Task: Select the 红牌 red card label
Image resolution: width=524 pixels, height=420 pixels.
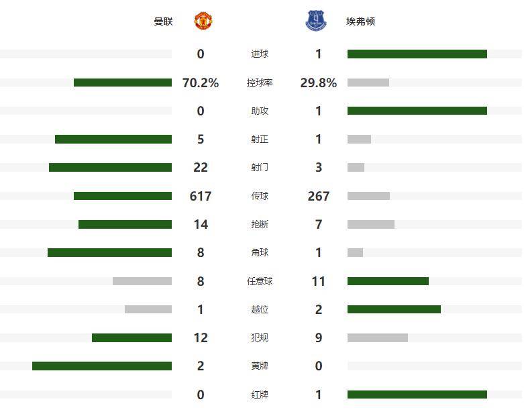Action: pyautogui.click(x=260, y=395)
